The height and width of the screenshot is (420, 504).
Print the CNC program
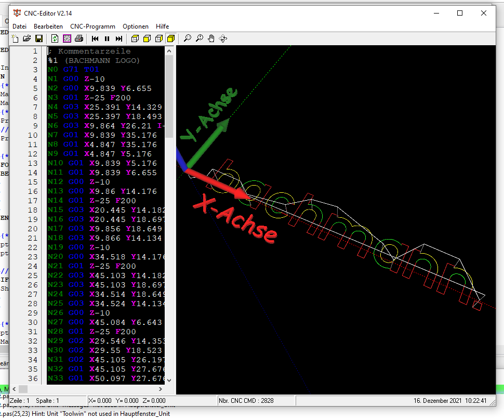[79, 38]
